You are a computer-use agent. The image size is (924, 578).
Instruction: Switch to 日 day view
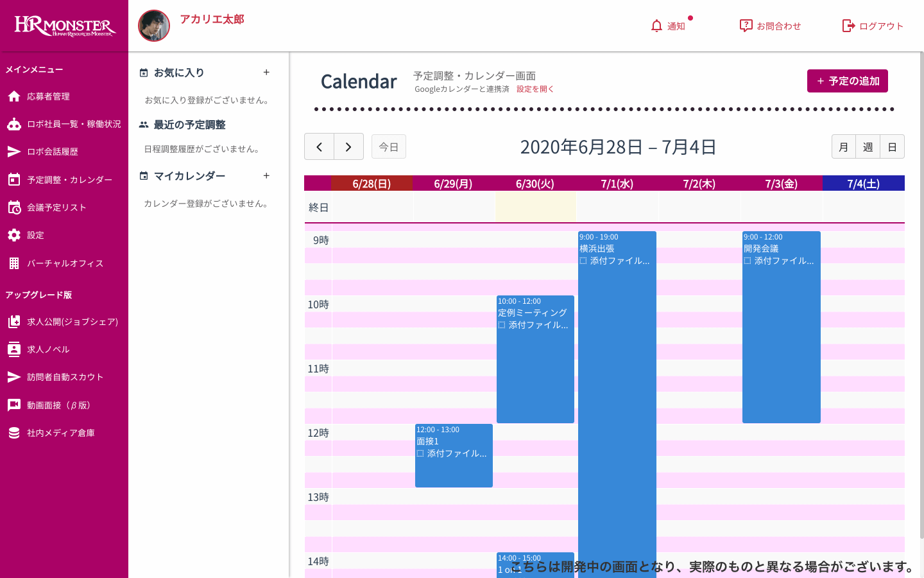click(892, 146)
